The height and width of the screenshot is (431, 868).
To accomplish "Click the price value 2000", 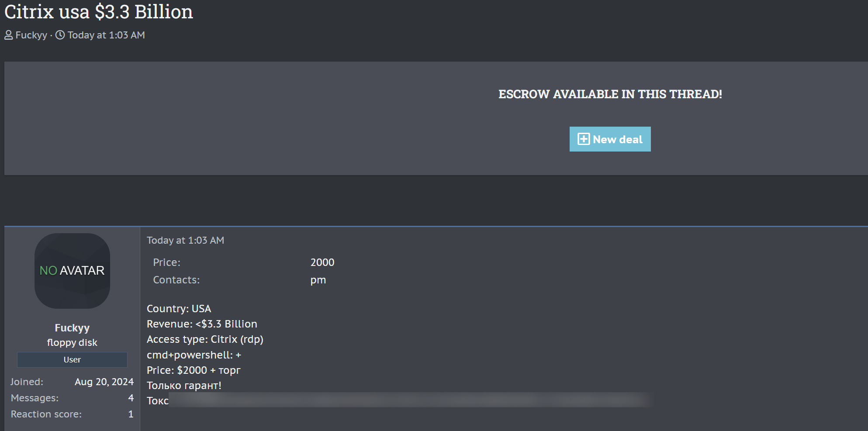I will click(322, 262).
